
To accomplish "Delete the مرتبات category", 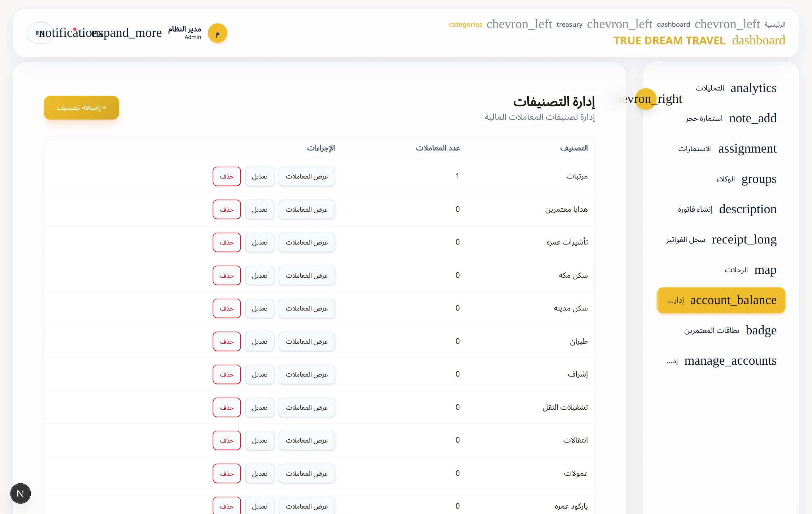I will 227,176.
